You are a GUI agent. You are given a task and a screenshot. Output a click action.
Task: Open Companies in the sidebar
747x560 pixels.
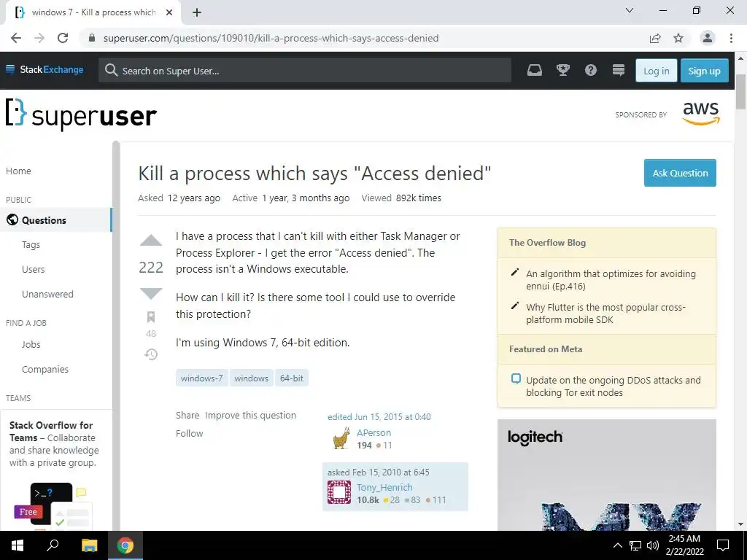(45, 369)
